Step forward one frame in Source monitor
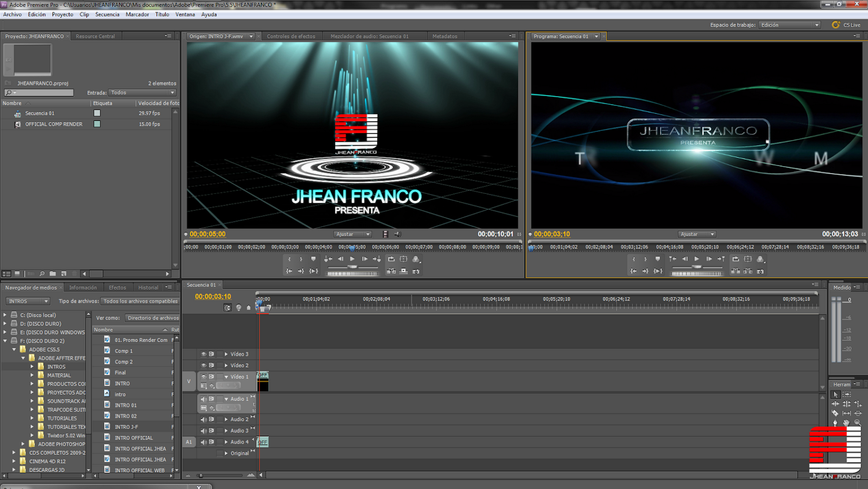The width and height of the screenshot is (868, 489). coord(365,259)
